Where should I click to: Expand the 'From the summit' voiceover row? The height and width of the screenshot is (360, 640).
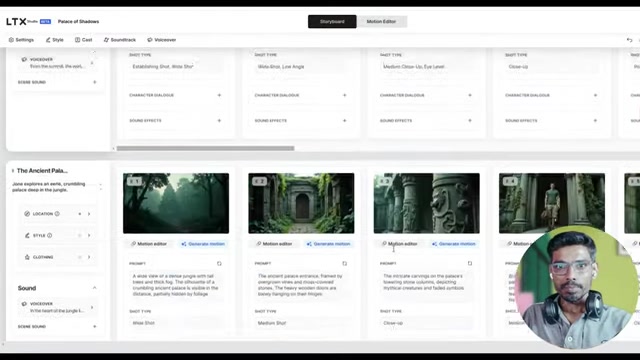(x=92, y=63)
